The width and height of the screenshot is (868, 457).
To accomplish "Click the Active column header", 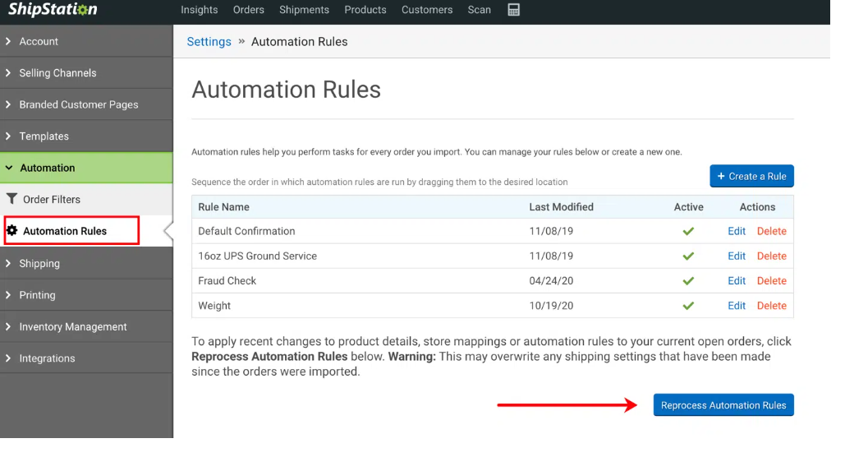I will (689, 207).
